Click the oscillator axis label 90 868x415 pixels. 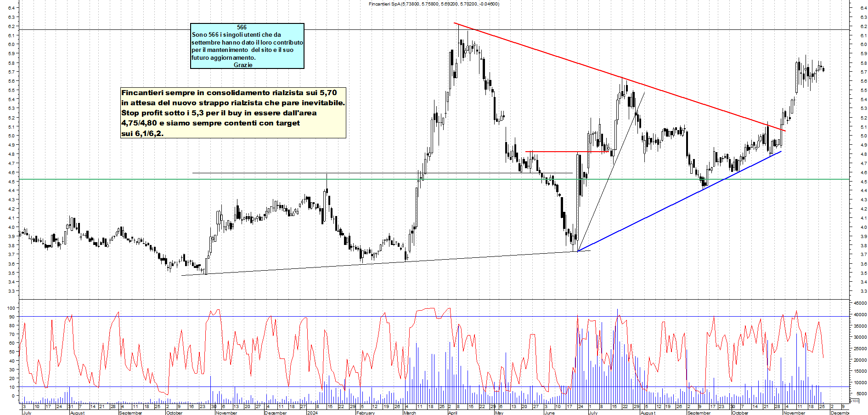coord(12,317)
